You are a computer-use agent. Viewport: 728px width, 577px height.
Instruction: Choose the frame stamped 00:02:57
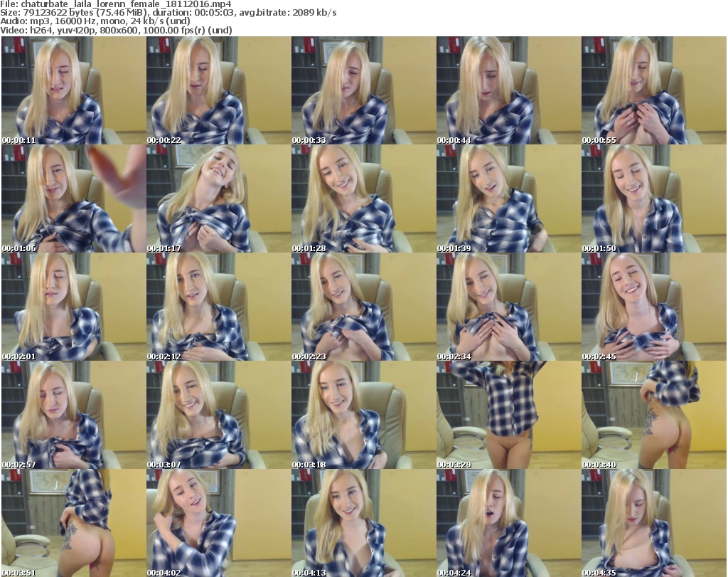coord(74,415)
